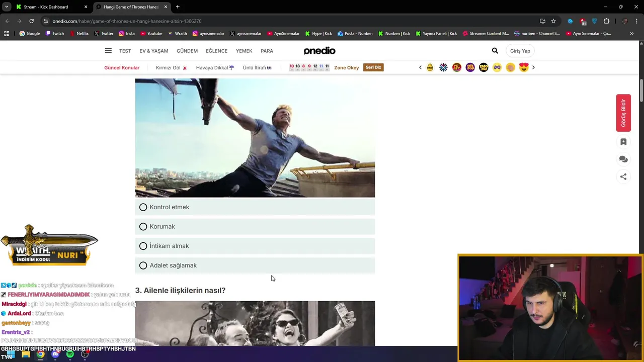This screenshot has width=644, height=362.
Task: Open the Google apps grid in bookmarks bar
Action: coord(7,34)
